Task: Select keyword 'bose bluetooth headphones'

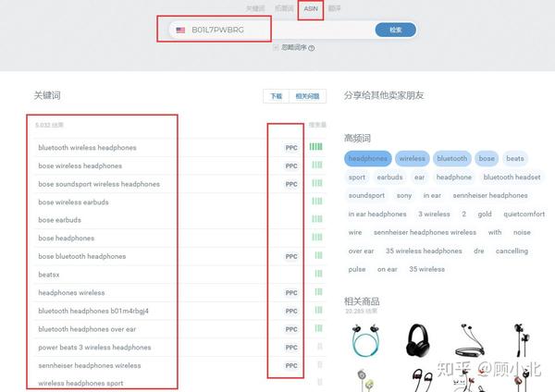Action: (81, 256)
